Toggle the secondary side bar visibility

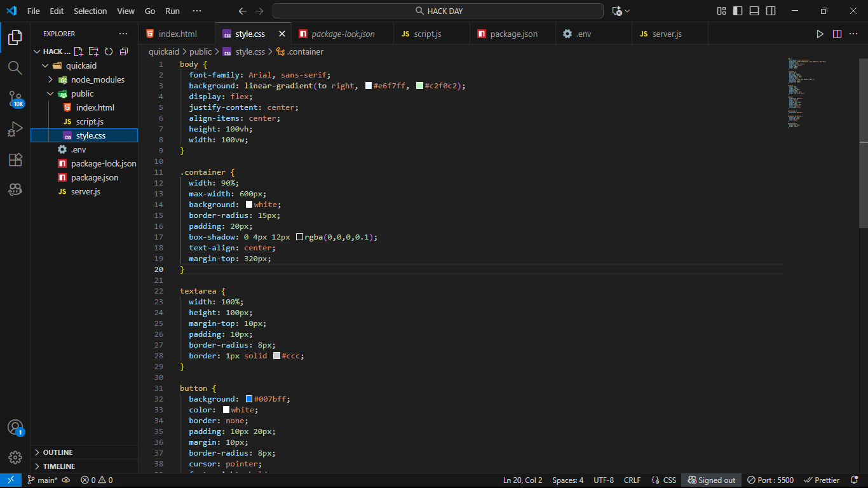(x=771, y=11)
